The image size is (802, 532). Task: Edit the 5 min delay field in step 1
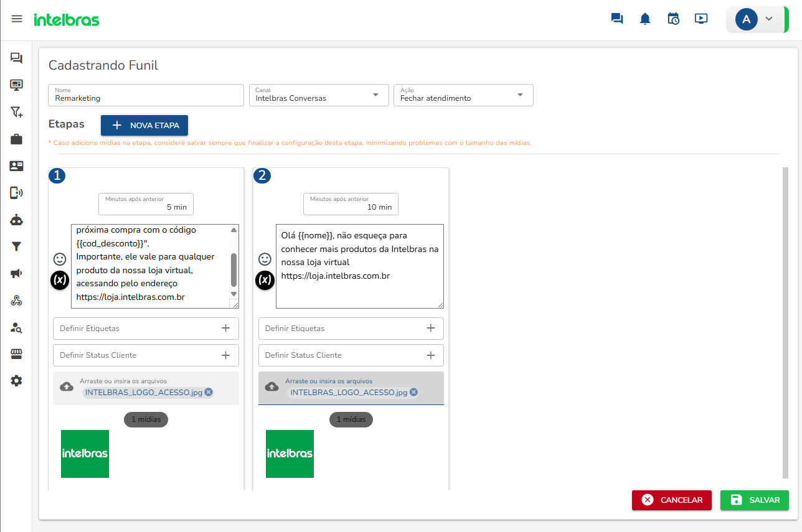(x=146, y=204)
